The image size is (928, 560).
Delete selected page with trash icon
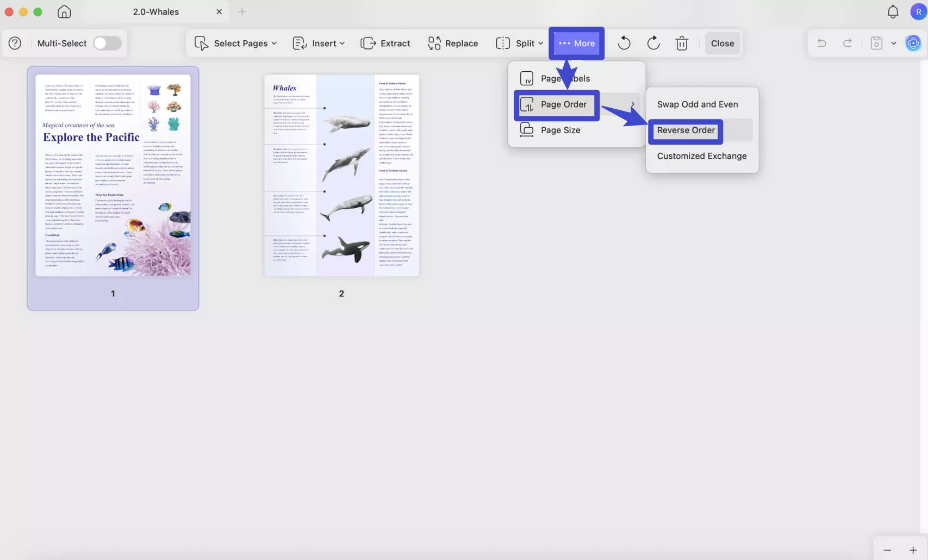[682, 43]
